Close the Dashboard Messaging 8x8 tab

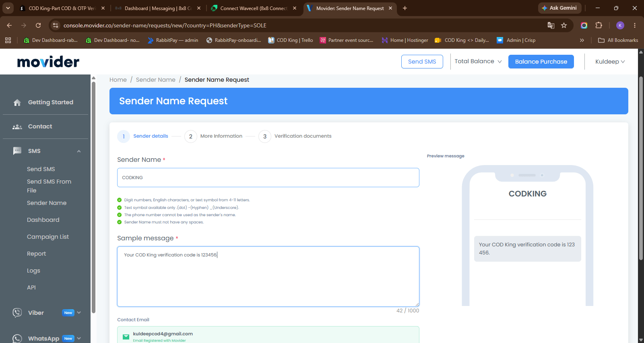click(x=199, y=8)
